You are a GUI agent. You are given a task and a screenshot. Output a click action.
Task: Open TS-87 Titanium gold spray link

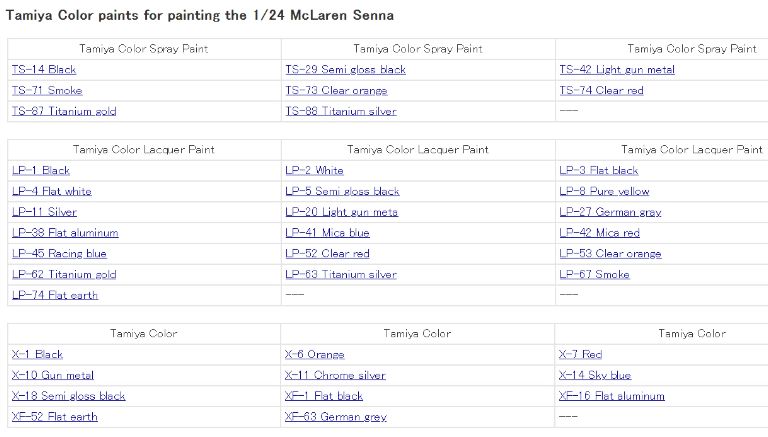tap(64, 112)
